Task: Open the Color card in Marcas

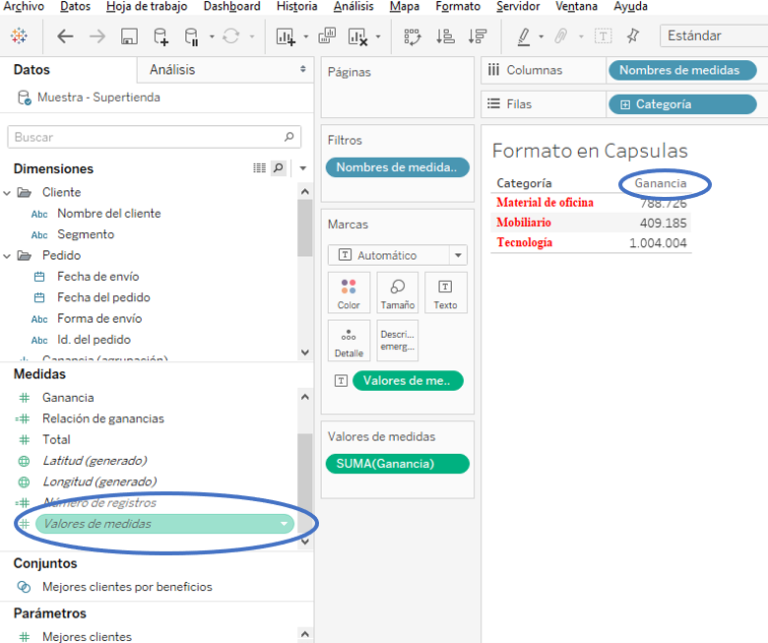Action: (x=348, y=293)
